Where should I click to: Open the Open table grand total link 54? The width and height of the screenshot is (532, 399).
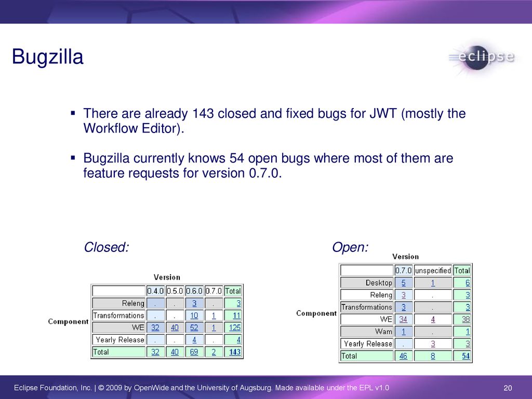[x=466, y=356]
